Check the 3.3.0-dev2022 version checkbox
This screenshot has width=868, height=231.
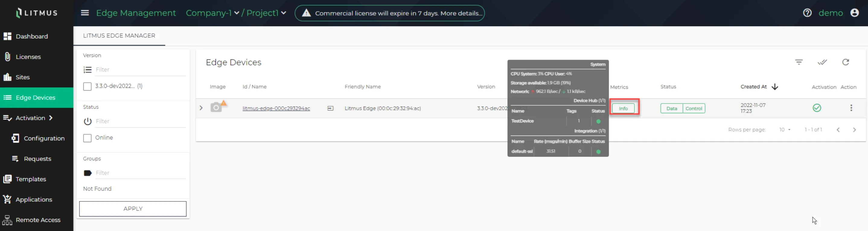(87, 86)
